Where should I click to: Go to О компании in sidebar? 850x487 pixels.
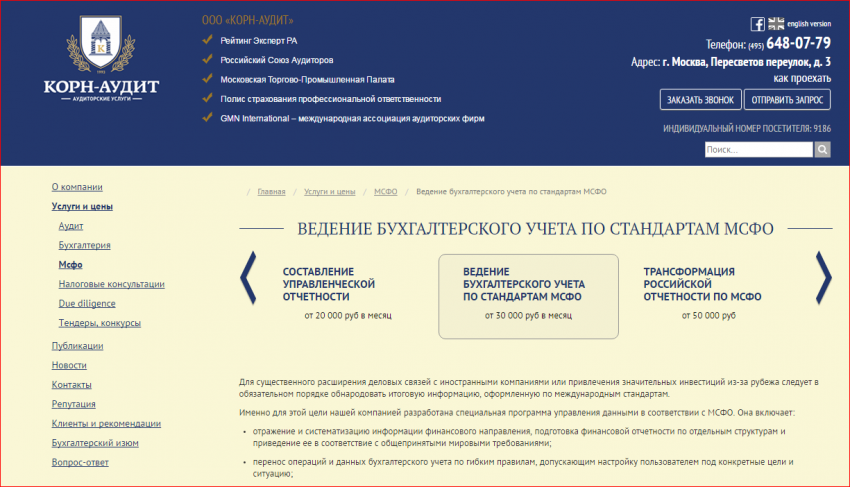pyautogui.click(x=77, y=187)
